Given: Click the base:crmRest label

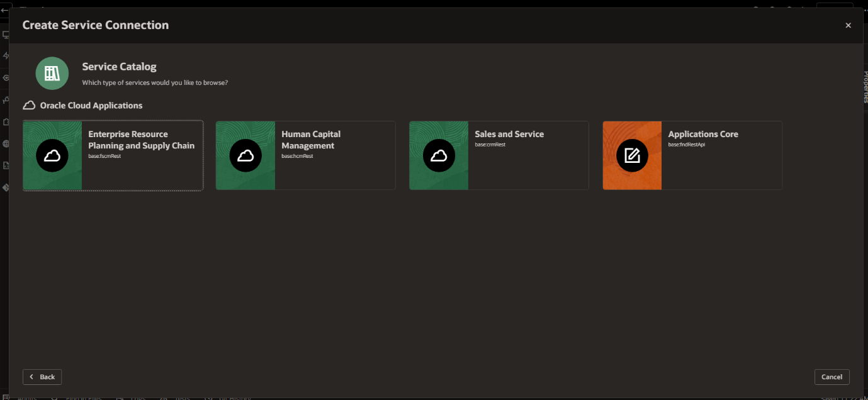Looking at the screenshot, I should tap(490, 145).
